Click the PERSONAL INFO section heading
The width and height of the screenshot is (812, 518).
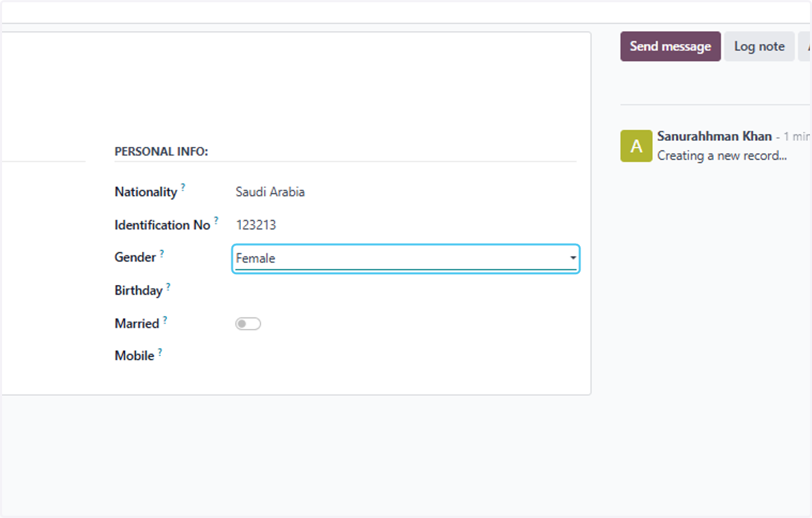coord(161,152)
